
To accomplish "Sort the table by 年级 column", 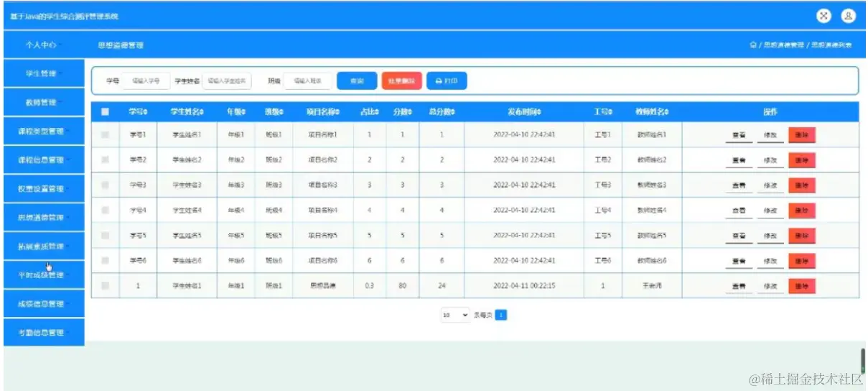I will point(236,111).
